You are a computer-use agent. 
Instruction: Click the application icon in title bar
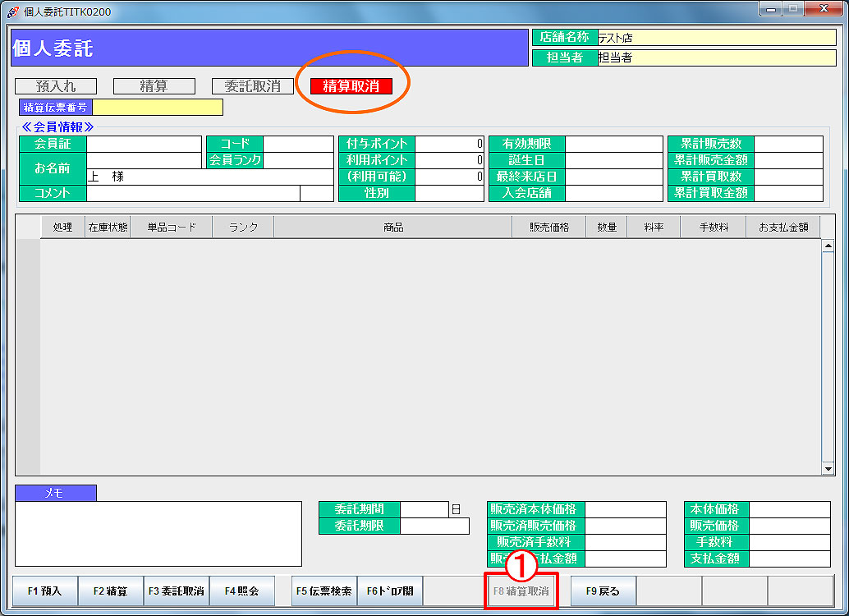(12, 12)
